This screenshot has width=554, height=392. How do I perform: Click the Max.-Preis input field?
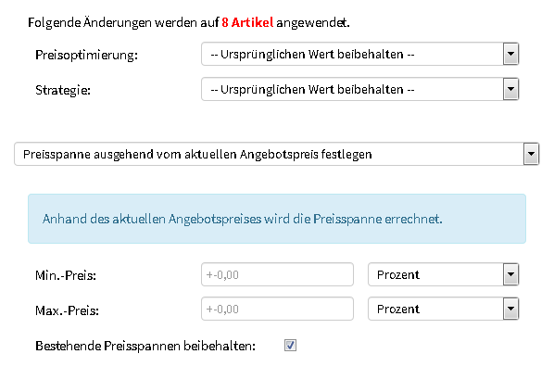[277, 309]
